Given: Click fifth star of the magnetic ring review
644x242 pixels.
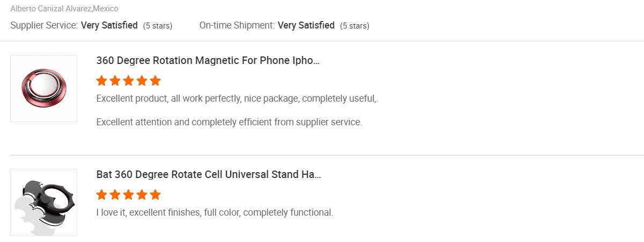Looking at the screenshot, I should coord(155,81).
